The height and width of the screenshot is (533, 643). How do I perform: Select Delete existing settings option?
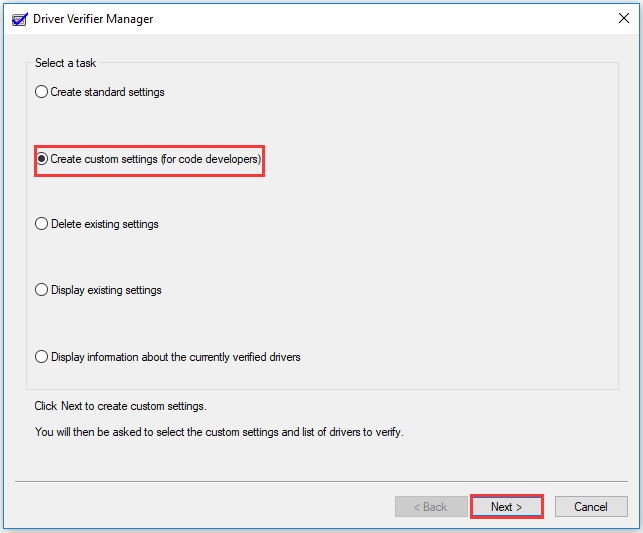97,224
